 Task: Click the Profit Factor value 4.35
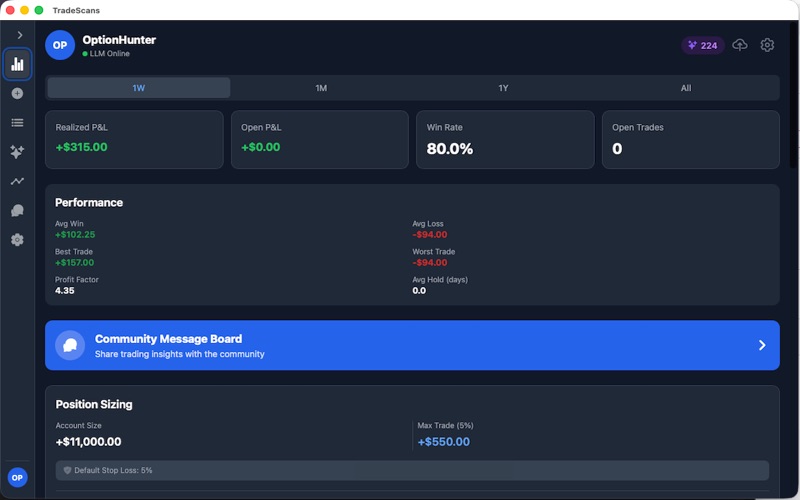tap(65, 291)
